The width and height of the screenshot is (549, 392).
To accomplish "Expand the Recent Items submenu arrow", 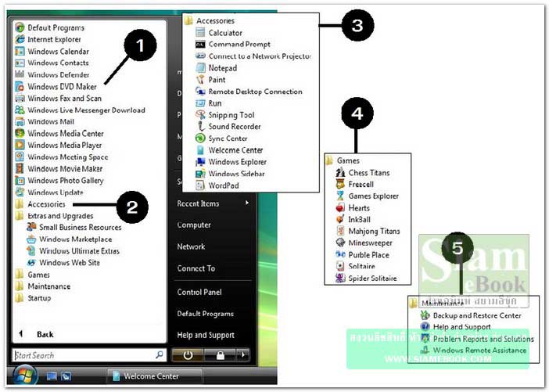I will [x=247, y=203].
